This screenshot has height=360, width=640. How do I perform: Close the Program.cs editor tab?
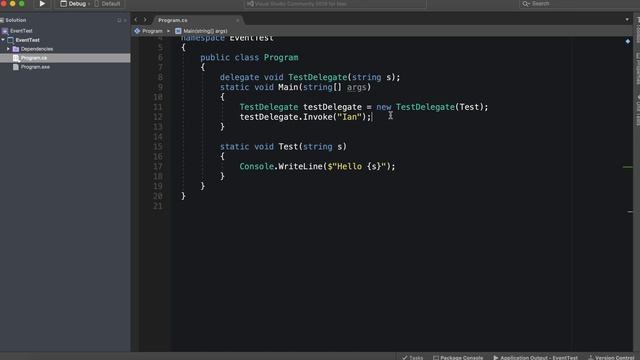[x=238, y=20]
